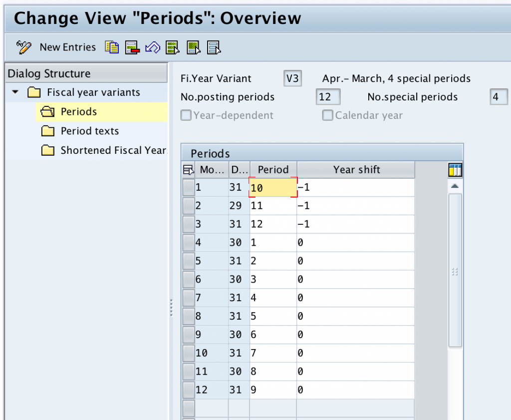Click the Fi.Year Variant V3 field
The image size is (511, 420).
pos(292,78)
